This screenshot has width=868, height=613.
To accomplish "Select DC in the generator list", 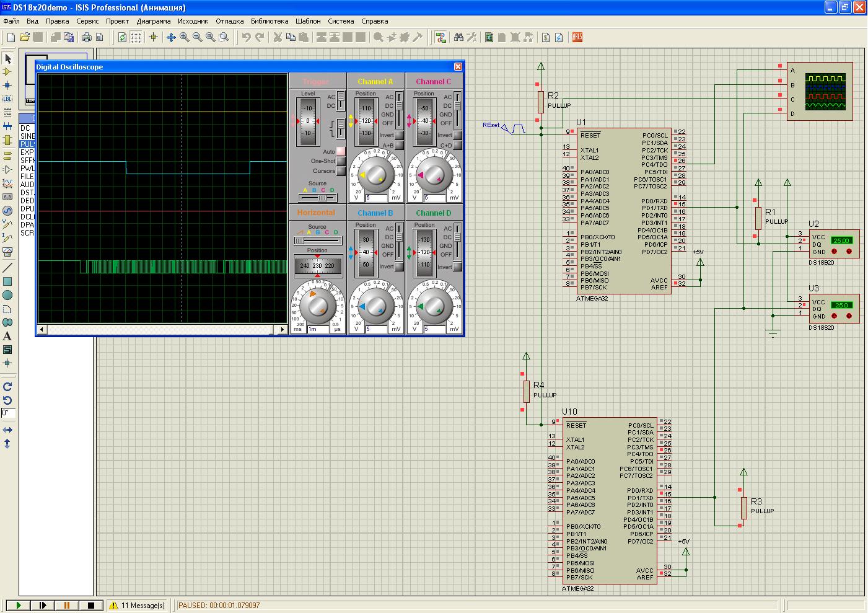I will tap(25, 128).
